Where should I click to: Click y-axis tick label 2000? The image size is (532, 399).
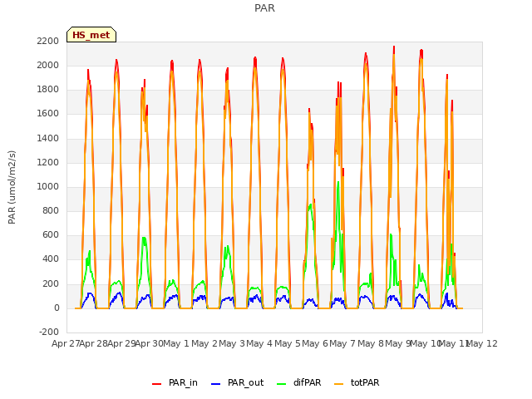[48, 65]
